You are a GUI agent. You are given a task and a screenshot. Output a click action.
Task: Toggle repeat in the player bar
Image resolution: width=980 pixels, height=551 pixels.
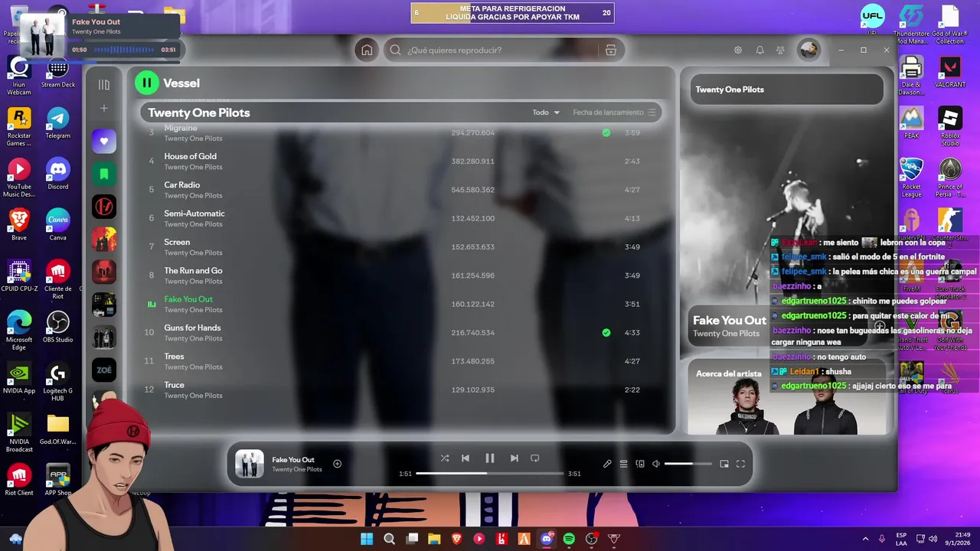pos(535,458)
